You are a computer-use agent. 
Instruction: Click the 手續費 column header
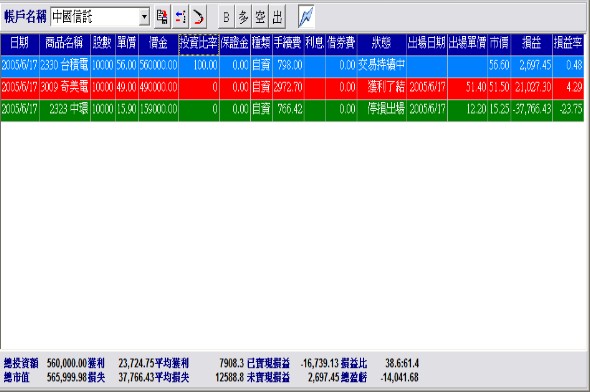(288, 44)
